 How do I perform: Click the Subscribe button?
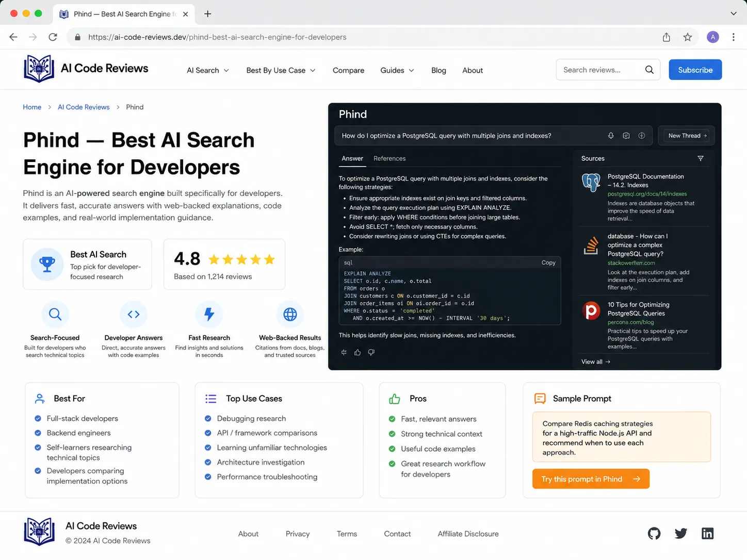coord(695,70)
